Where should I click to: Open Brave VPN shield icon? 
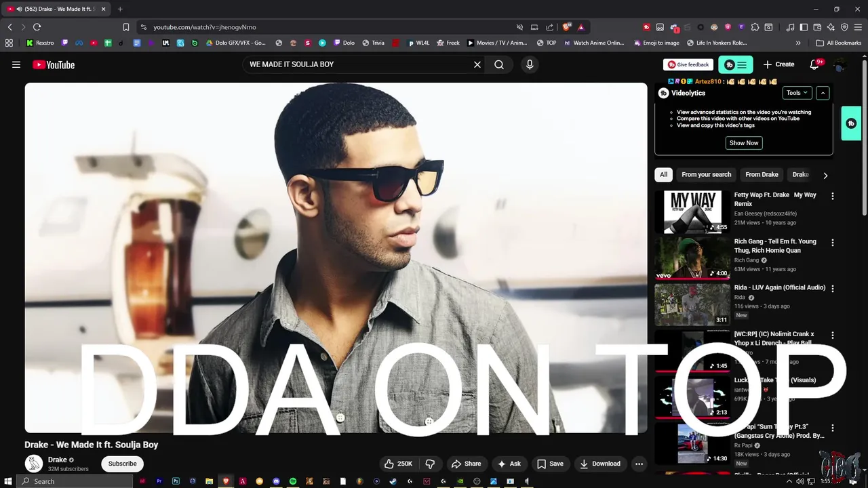coord(844,27)
